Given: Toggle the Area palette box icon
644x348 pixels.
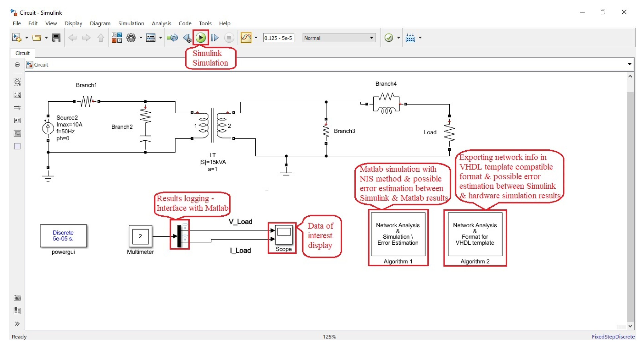Looking at the screenshot, I should coord(17,146).
